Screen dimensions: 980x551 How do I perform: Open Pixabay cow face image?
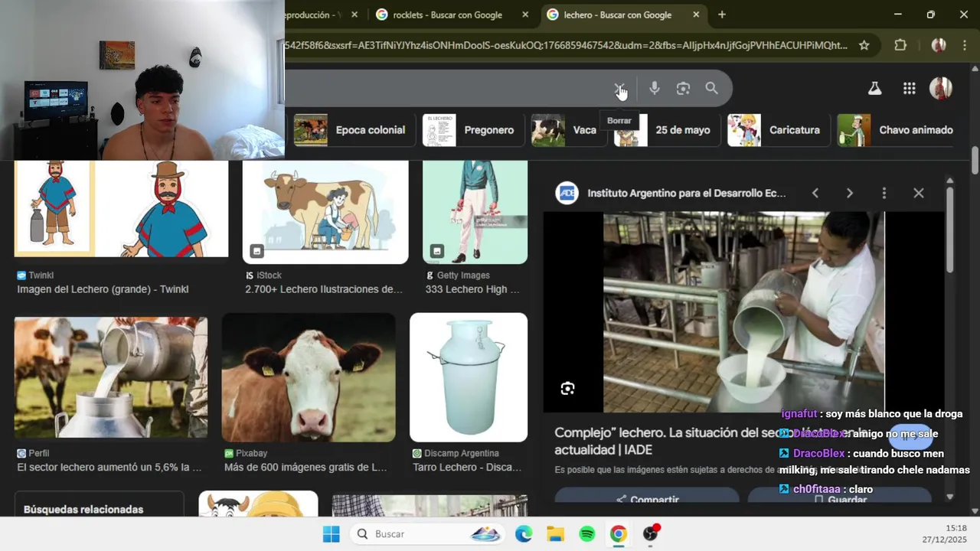click(x=309, y=377)
